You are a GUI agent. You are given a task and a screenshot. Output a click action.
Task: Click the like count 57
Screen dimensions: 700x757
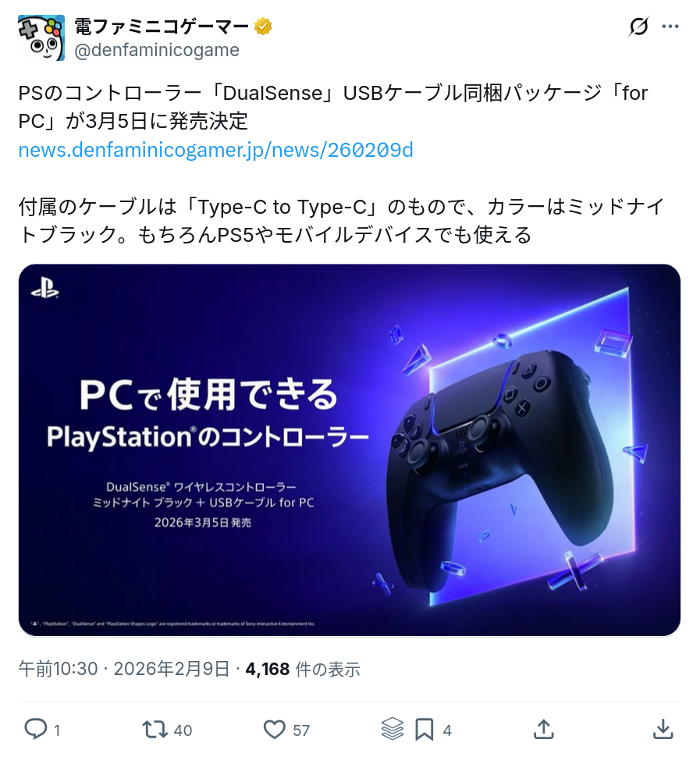coord(301,730)
